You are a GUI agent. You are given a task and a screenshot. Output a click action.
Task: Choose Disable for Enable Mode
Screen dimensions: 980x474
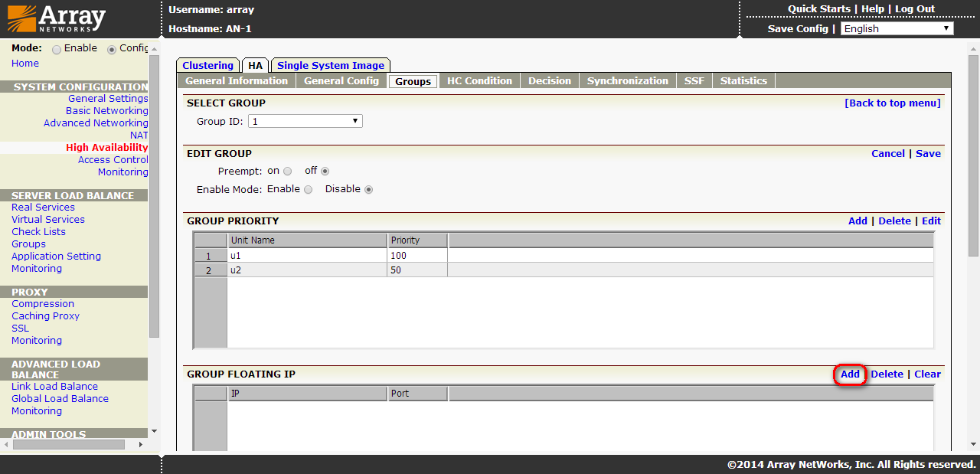pos(368,190)
